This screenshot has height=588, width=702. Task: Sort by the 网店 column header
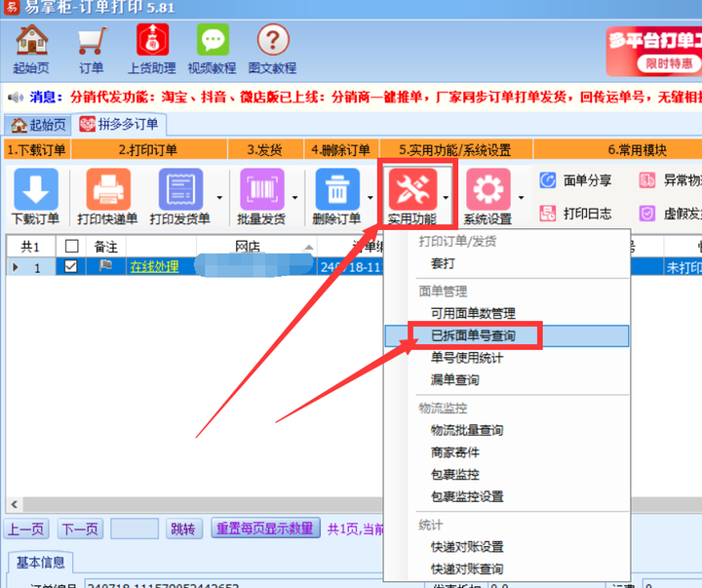click(256, 246)
